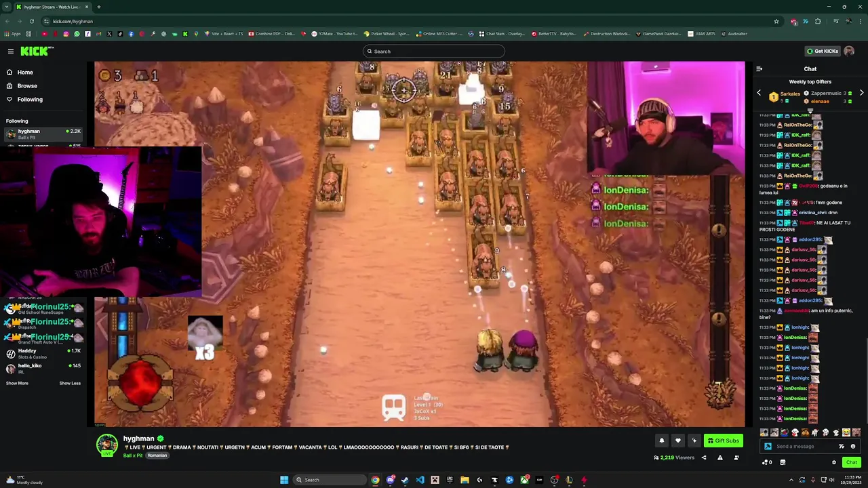The width and height of the screenshot is (868, 488).
Task: Click the Gift Subs button
Action: point(724,441)
